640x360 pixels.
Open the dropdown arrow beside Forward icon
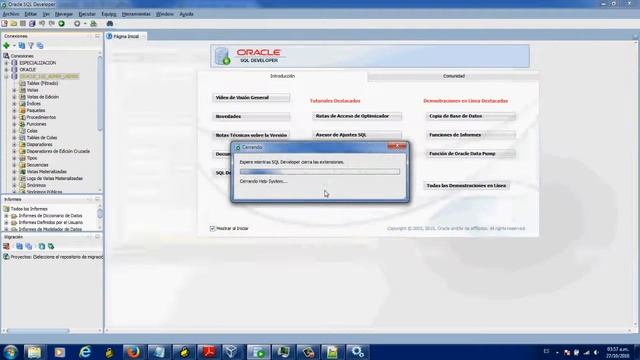tap(85, 24)
